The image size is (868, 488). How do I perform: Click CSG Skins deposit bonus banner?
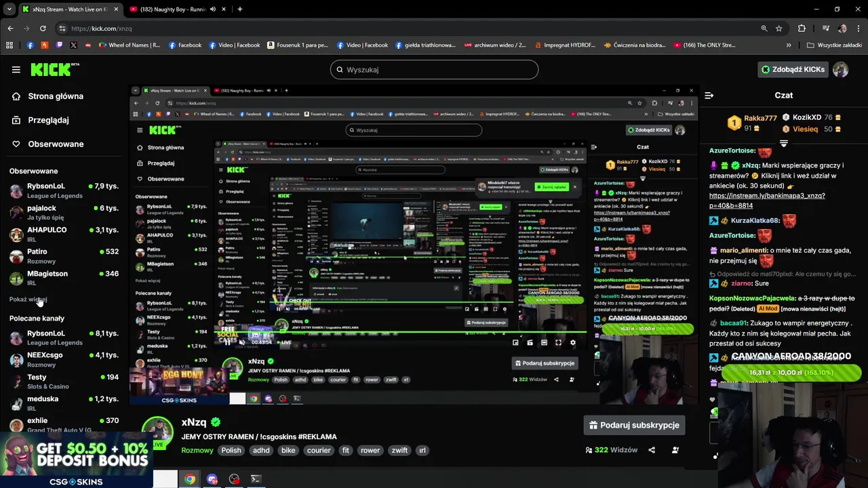point(76,460)
